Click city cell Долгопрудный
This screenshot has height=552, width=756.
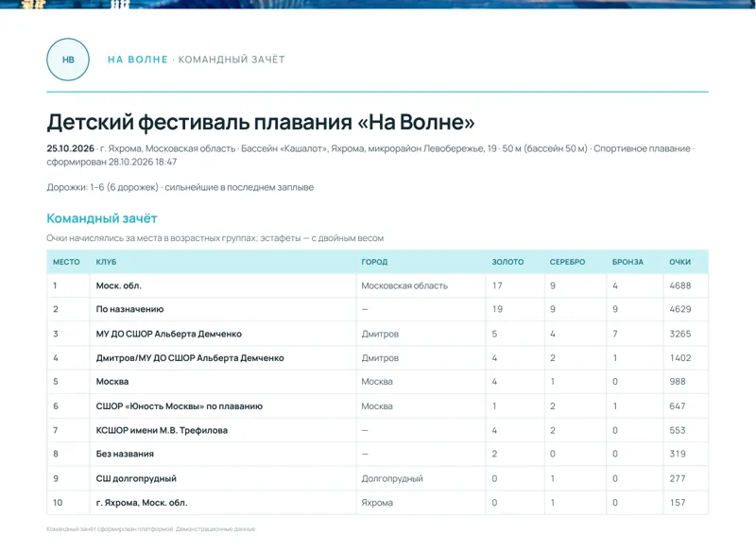(392, 478)
